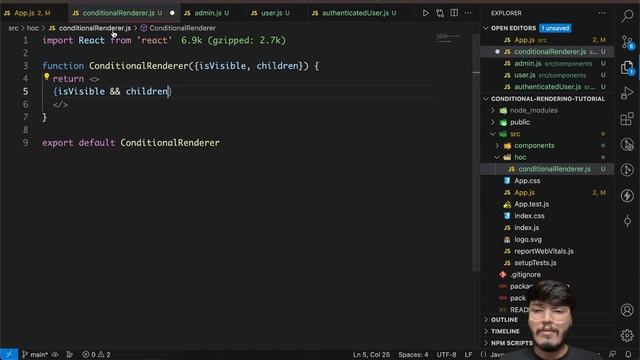Image resolution: width=640 pixels, height=360 pixels.
Task: Open the Run and Debug view
Action: [627, 93]
